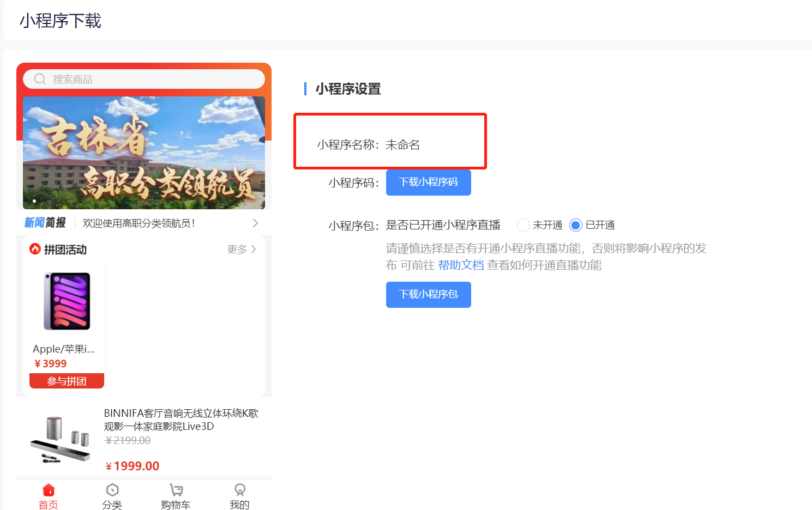Open the Apple iPad product thumbnail

pos(67,301)
